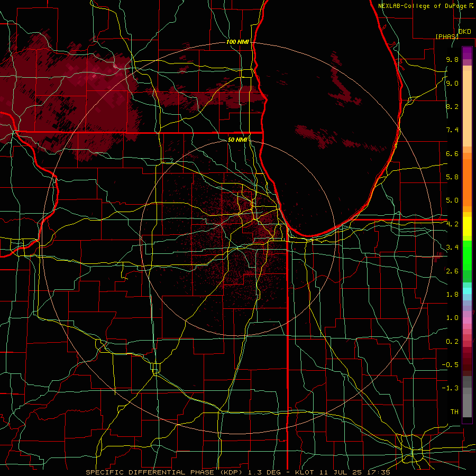Click the 4.2 scale value

point(452,224)
